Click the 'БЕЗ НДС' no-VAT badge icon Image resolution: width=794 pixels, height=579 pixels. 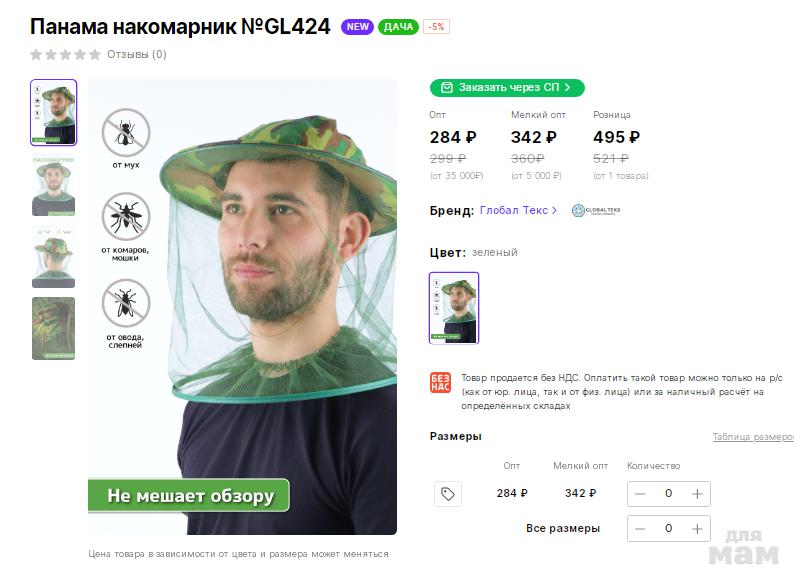point(440,382)
